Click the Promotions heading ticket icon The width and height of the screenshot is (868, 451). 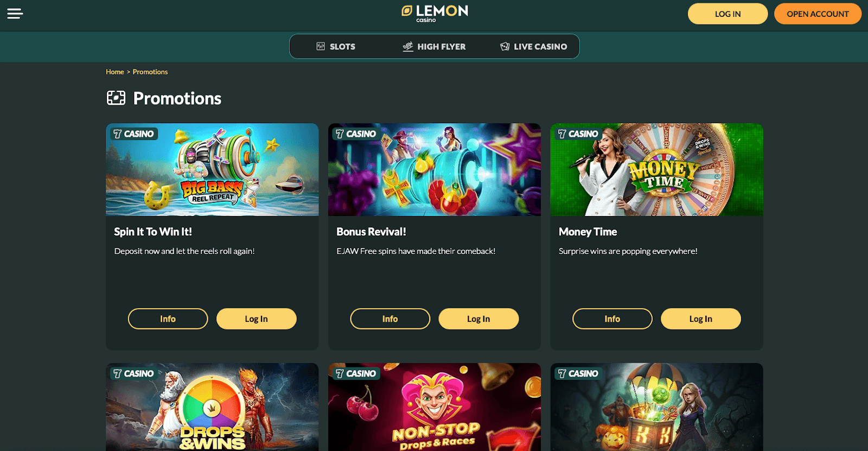(x=116, y=98)
